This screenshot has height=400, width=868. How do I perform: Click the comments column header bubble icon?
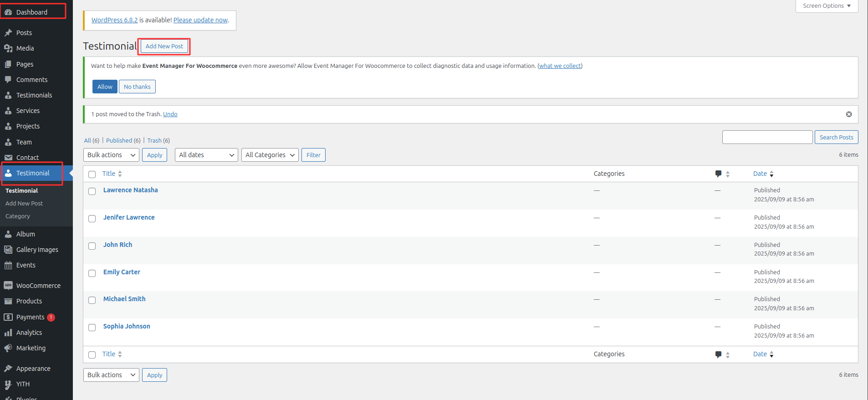[718, 174]
